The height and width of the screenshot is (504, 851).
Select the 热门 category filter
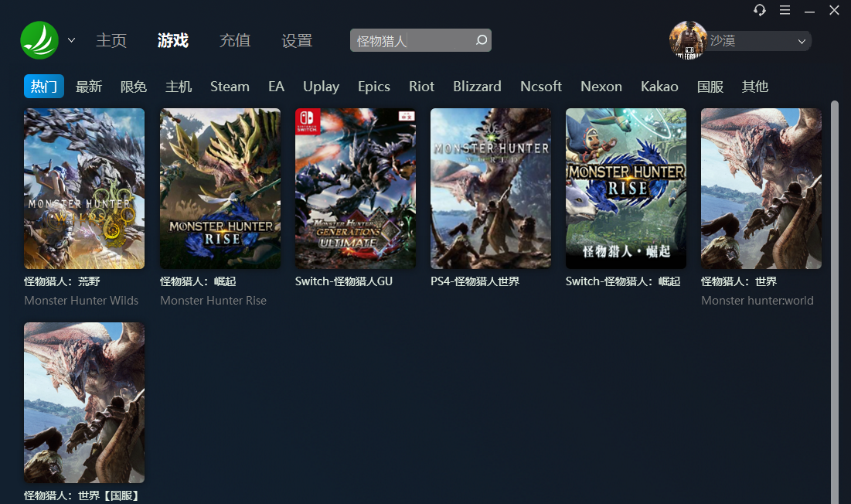(x=44, y=87)
